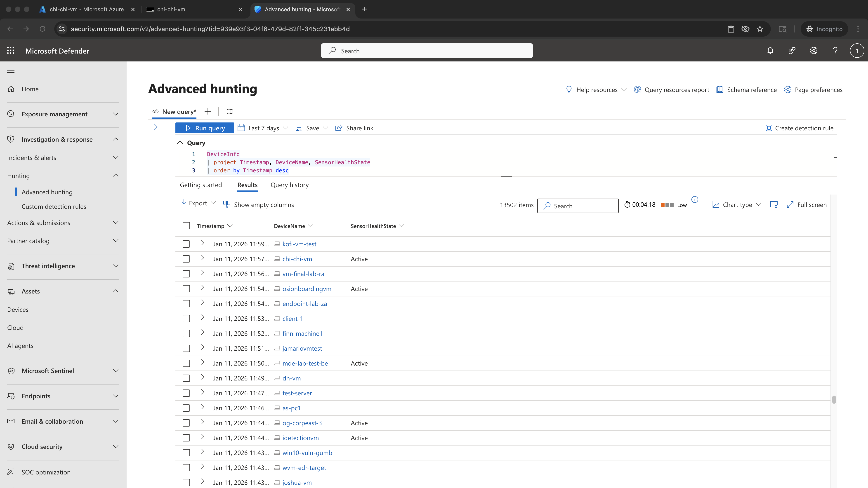Collapse the navigation hamburger menu

(x=11, y=71)
